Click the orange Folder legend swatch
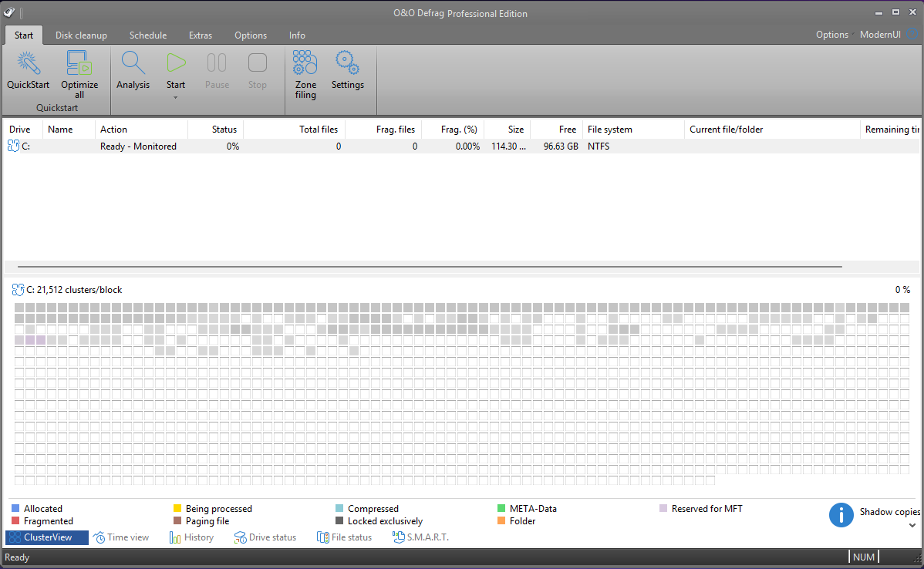 501,520
